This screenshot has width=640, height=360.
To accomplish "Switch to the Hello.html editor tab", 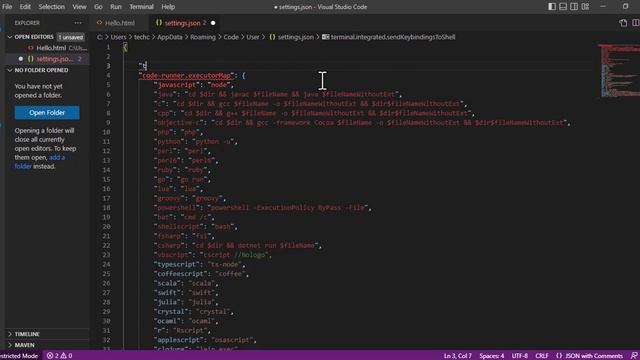I will coord(120,23).
